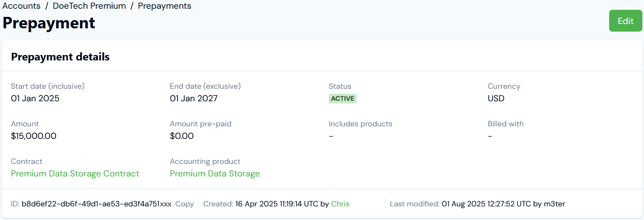Open DoeTech Premium breadcrumb link
The height and width of the screenshot is (220, 644).
(89, 6)
